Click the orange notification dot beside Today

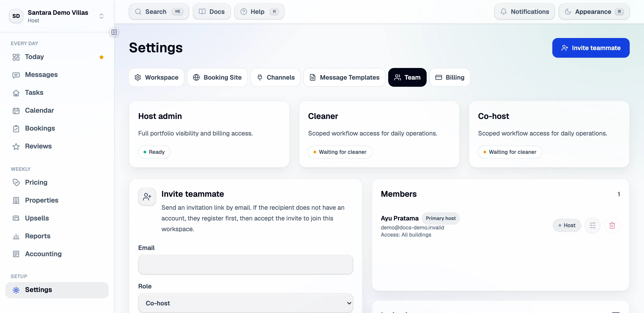click(102, 57)
